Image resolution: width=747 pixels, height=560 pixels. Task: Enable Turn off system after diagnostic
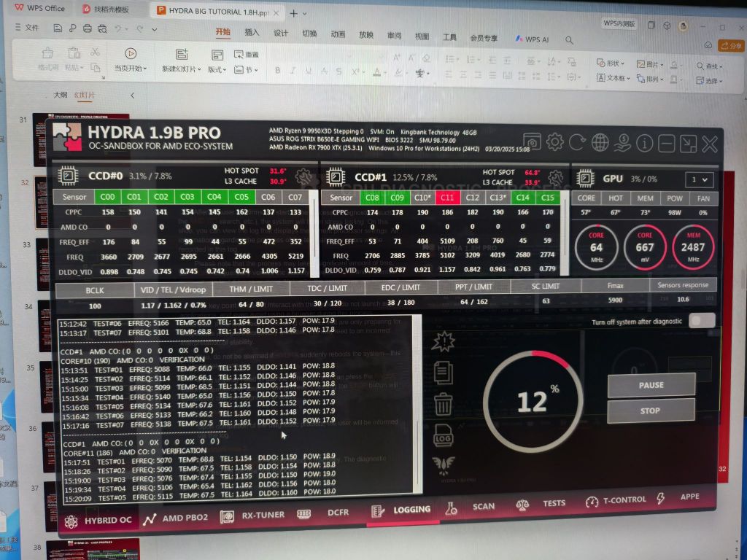tap(700, 321)
